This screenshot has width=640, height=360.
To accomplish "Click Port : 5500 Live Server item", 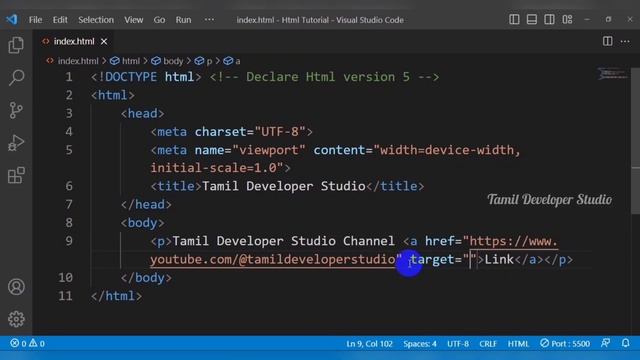I will coord(565,344).
